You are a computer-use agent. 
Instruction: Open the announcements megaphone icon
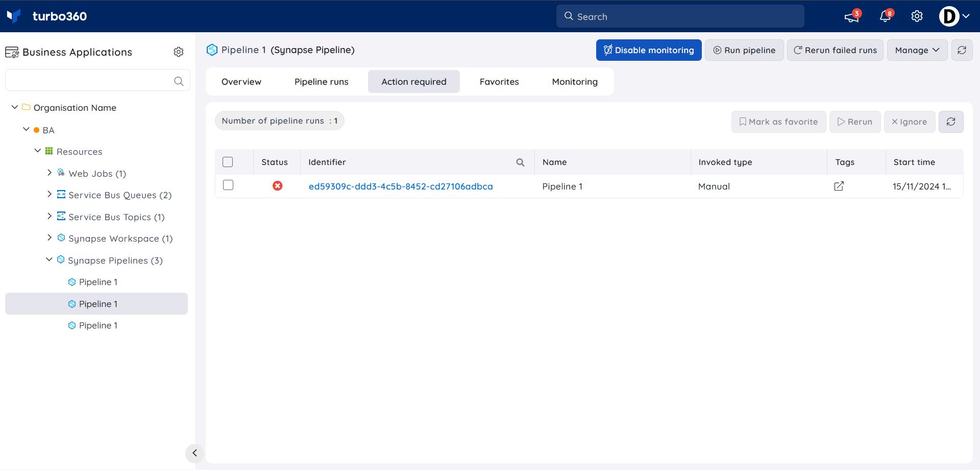point(851,17)
